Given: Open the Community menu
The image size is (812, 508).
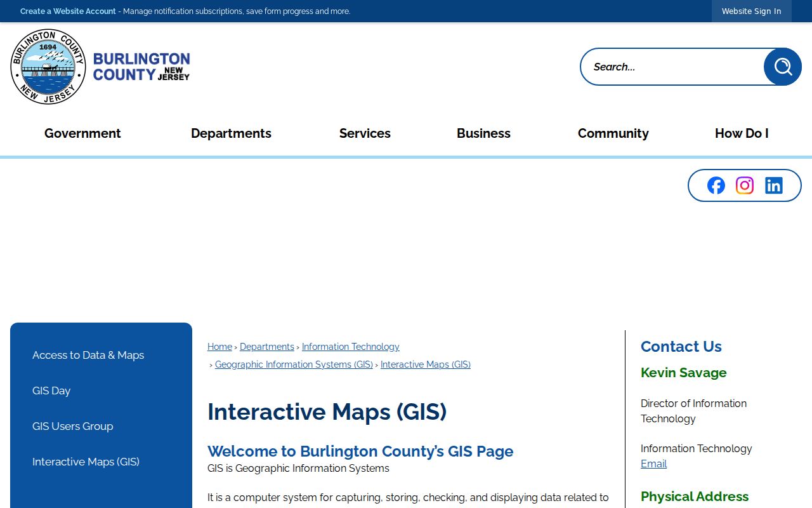Looking at the screenshot, I should pyautogui.click(x=613, y=133).
